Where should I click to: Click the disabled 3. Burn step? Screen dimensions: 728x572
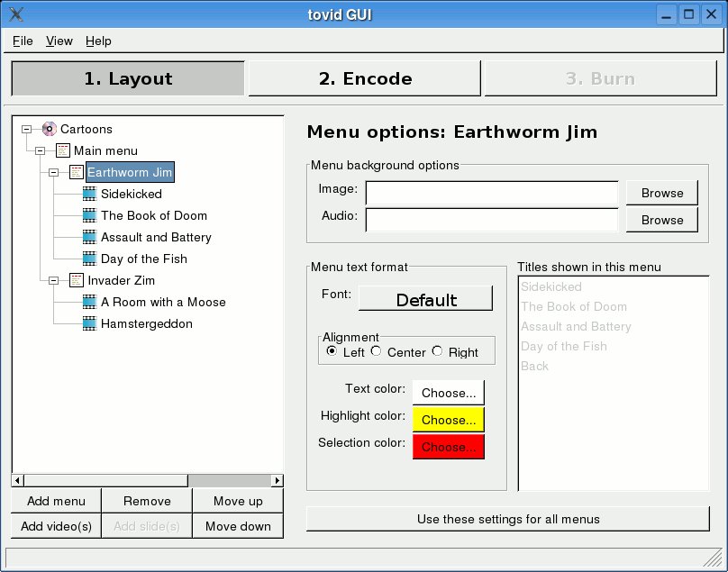pos(600,78)
